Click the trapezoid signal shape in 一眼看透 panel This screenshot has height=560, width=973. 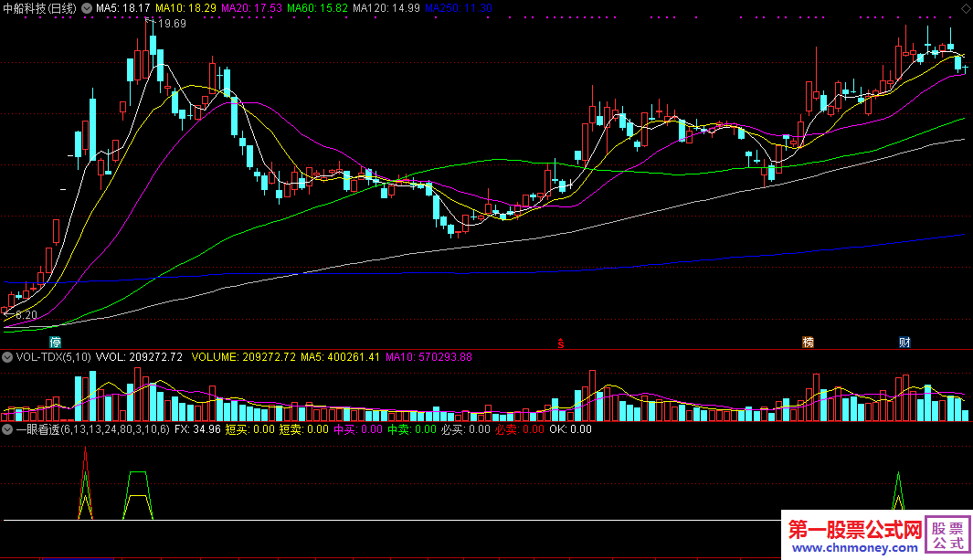(x=138, y=495)
